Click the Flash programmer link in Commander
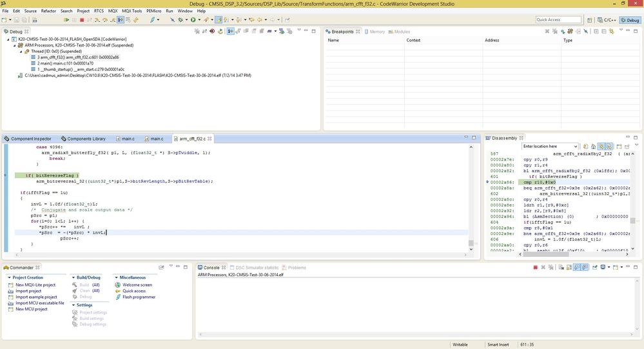The image size is (644, 349). [x=139, y=297]
